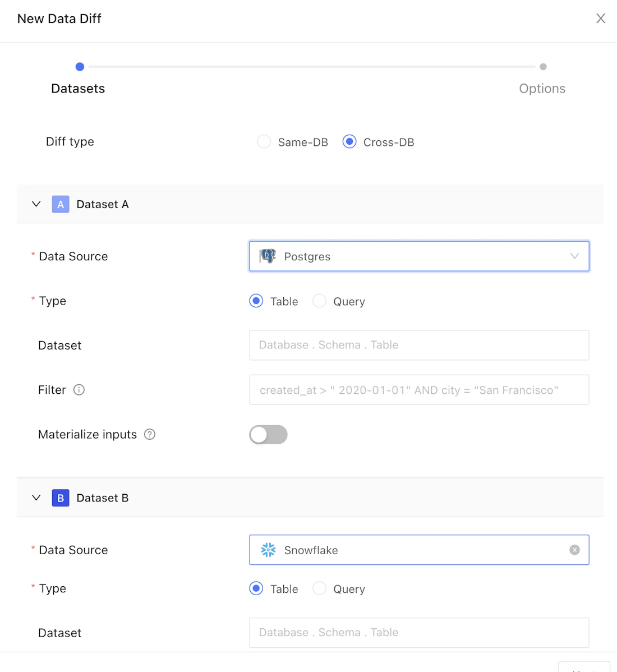Click the Snowflake logo in Dataset B source
Screen dimensions: 617x672
click(x=268, y=550)
